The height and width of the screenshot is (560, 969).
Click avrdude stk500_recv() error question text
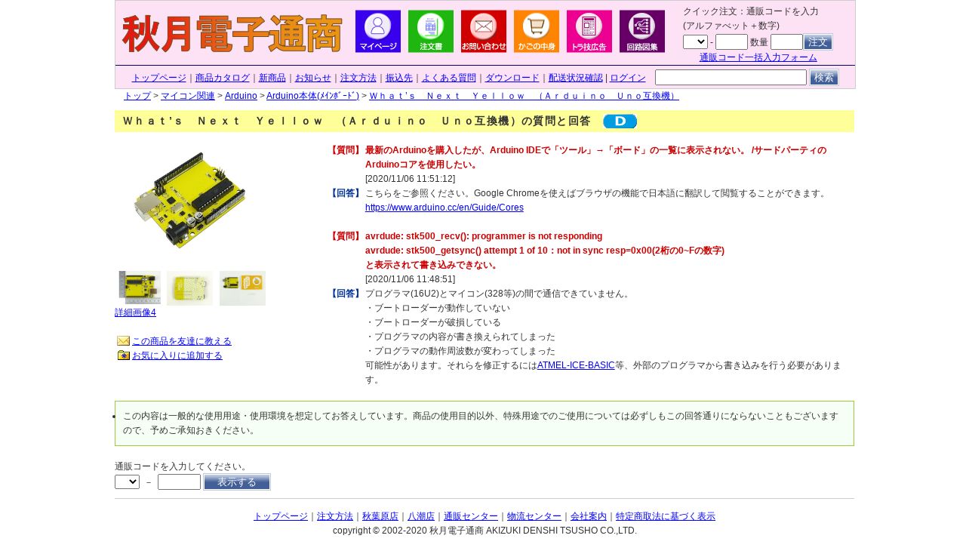[484, 236]
